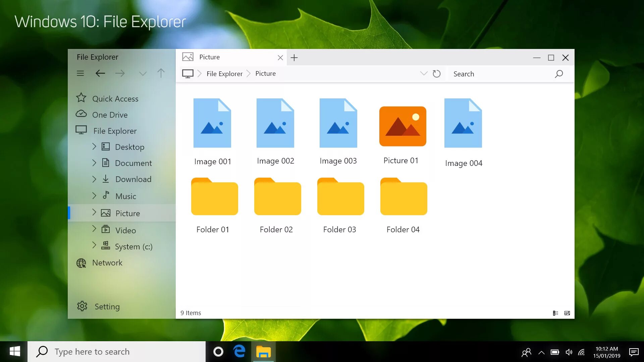Click the volume speaker icon
644x362 pixels.
click(x=569, y=352)
